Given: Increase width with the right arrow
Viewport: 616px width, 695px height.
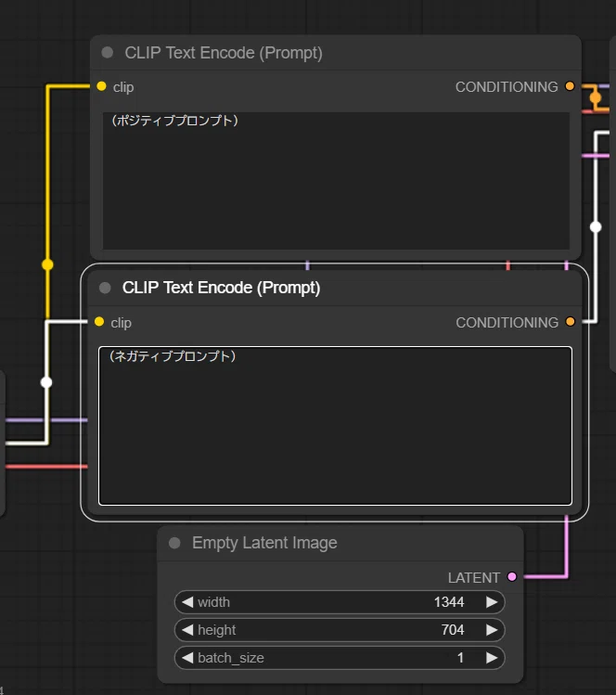Looking at the screenshot, I should click(492, 602).
